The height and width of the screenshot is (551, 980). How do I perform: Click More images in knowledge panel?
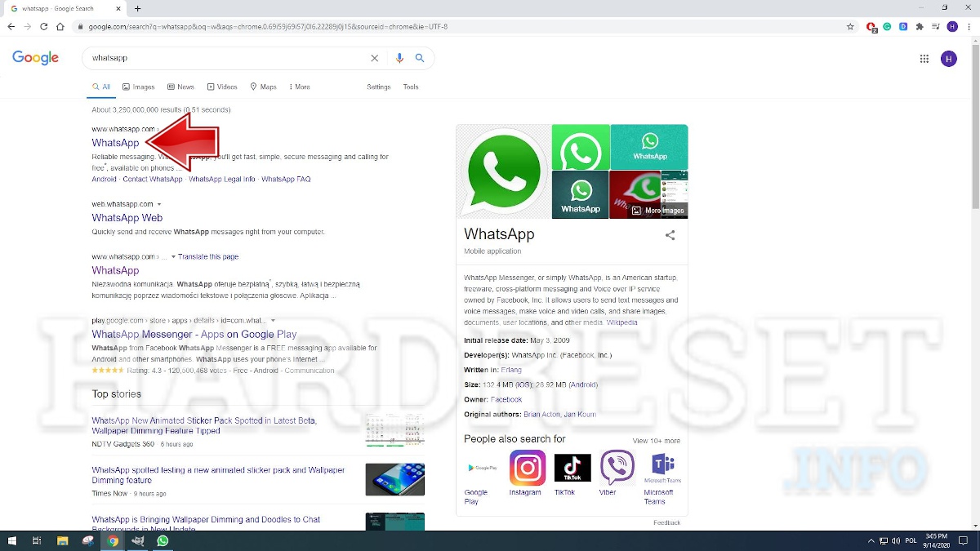tap(658, 211)
